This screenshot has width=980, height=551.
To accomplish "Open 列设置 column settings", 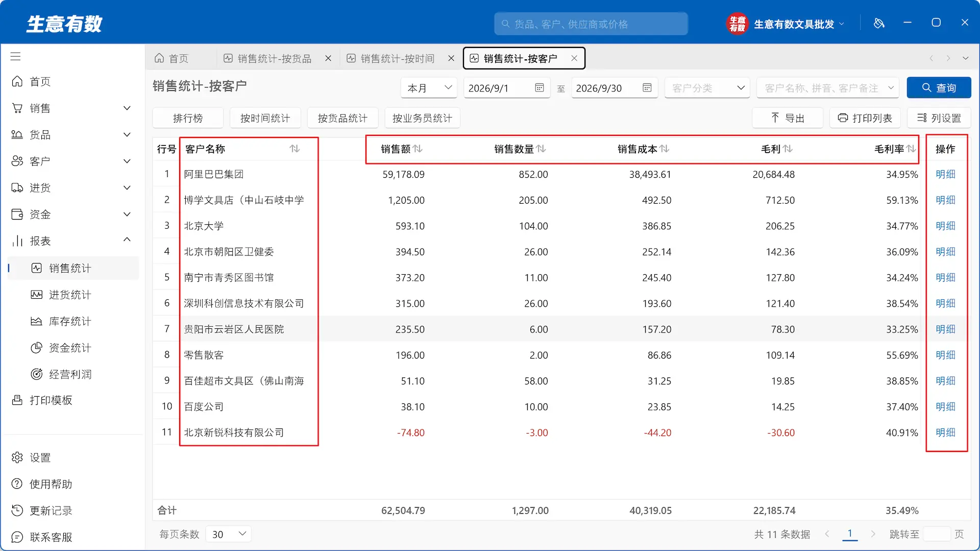I will pyautogui.click(x=939, y=118).
